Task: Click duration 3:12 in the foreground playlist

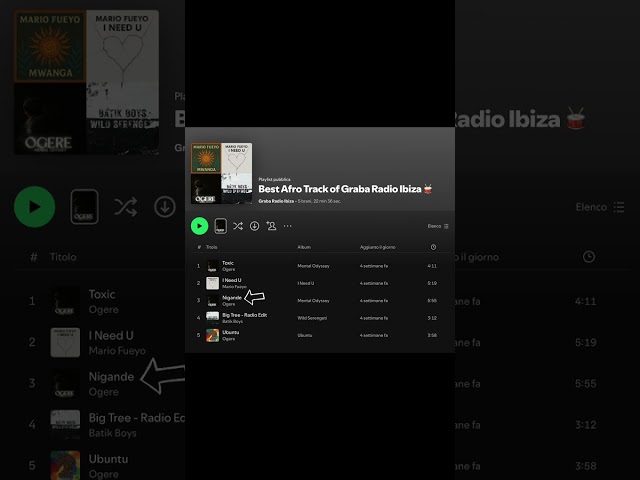Action: point(432,318)
